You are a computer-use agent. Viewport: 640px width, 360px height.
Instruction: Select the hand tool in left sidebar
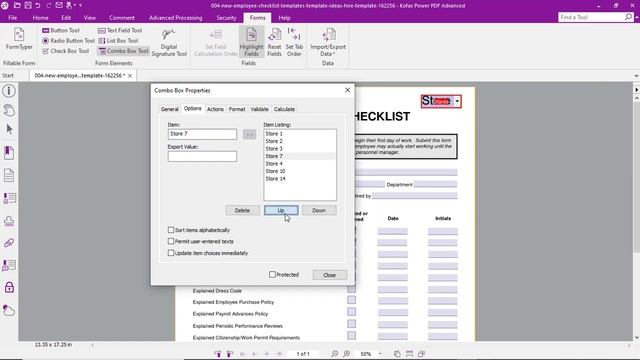(9, 110)
